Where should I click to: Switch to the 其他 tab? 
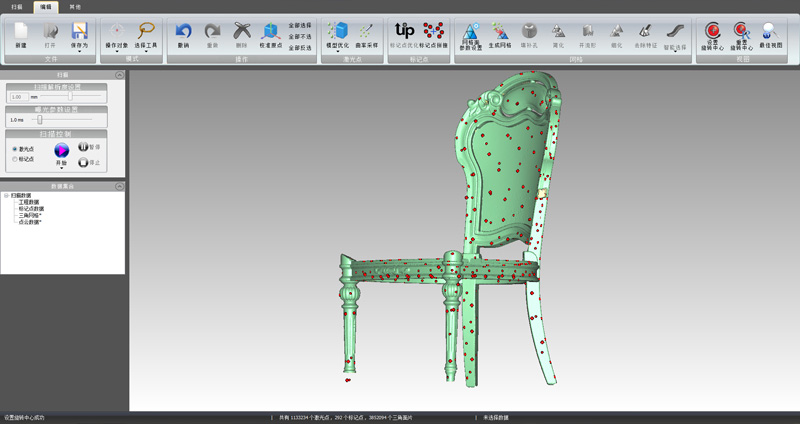pyautogui.click(x=75, y=6)
